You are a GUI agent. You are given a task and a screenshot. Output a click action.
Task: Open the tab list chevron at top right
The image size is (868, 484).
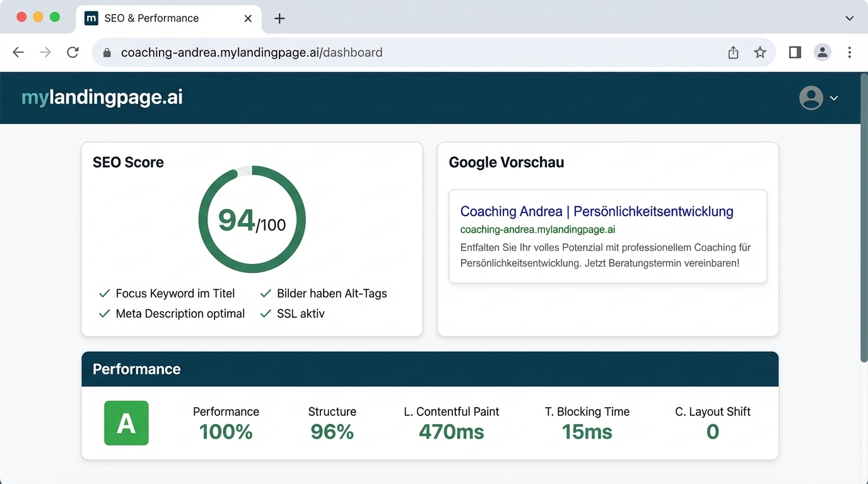849,18
